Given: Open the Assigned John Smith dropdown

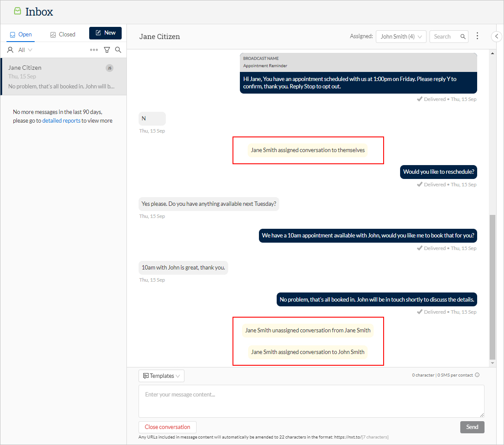Looking at the screenshot, I should [x=401, y=36].
